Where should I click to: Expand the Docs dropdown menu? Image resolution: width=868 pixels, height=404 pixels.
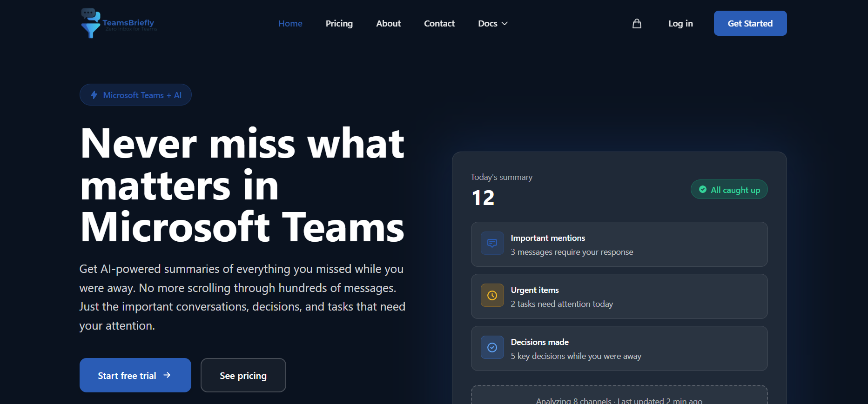pos(493,23)
